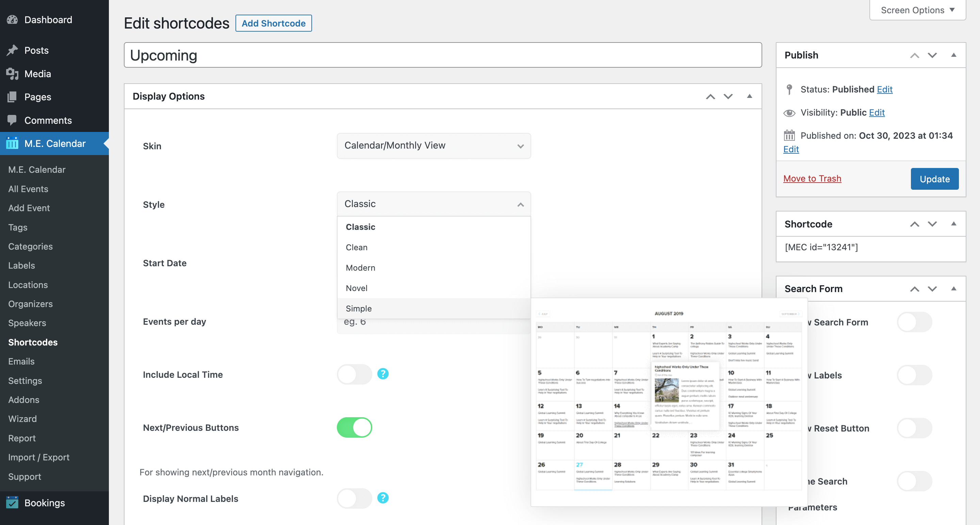Turn off Next/Previous Buttons toggle

tap(354, 428)
